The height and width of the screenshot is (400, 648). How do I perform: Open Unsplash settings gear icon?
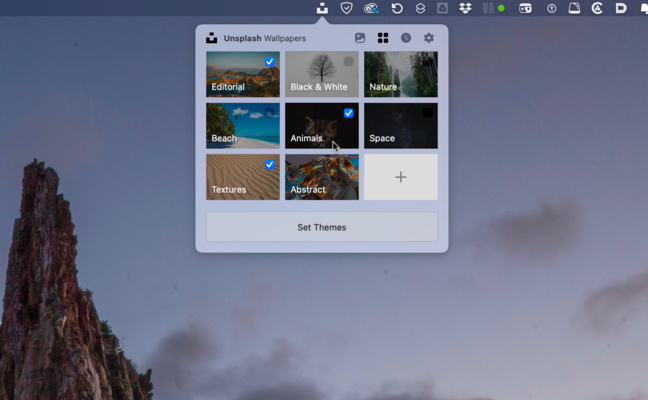[x=429, y=38]
